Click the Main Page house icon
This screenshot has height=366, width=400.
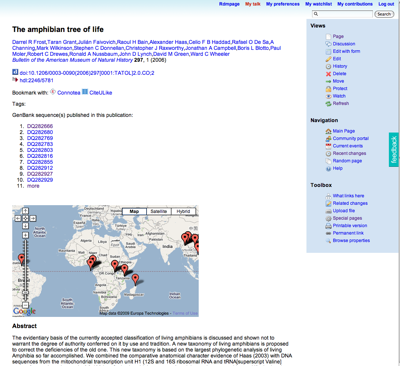pos(328,131)
